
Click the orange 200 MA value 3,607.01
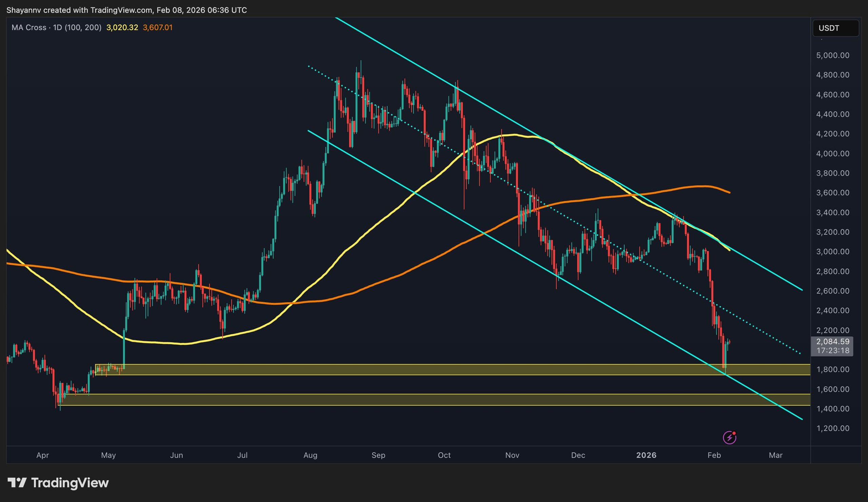[x=158, y=27]
